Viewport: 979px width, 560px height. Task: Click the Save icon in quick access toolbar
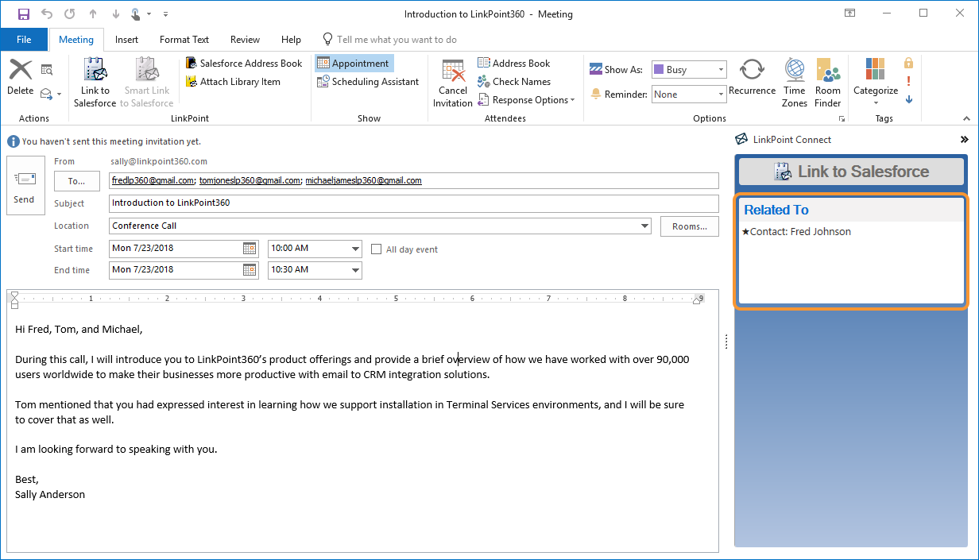click(x=24, y=14)
